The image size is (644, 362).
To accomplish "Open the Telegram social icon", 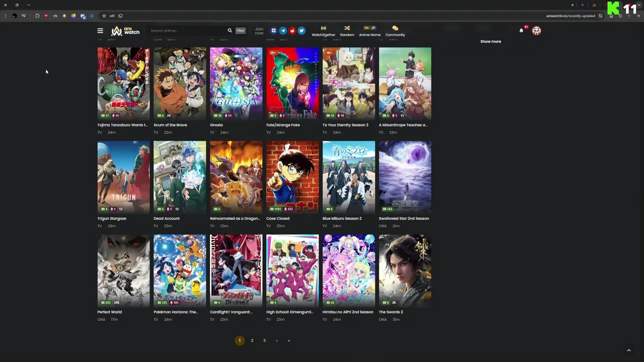I will [283, 31].
